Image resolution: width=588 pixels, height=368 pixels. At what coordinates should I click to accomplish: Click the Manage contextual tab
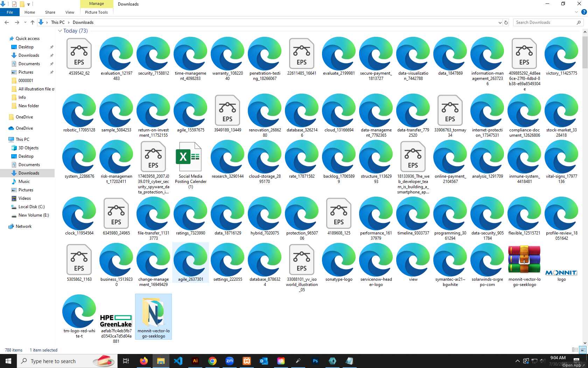97,4
